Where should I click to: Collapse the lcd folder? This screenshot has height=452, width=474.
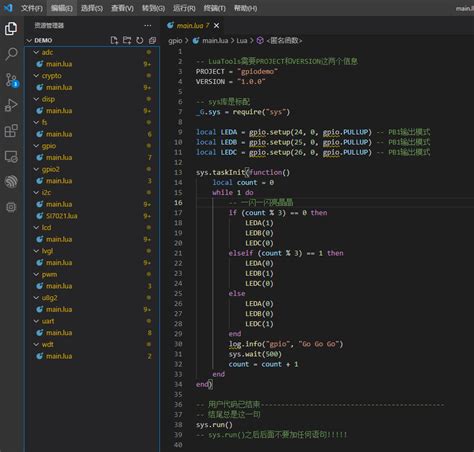point(36,227)
